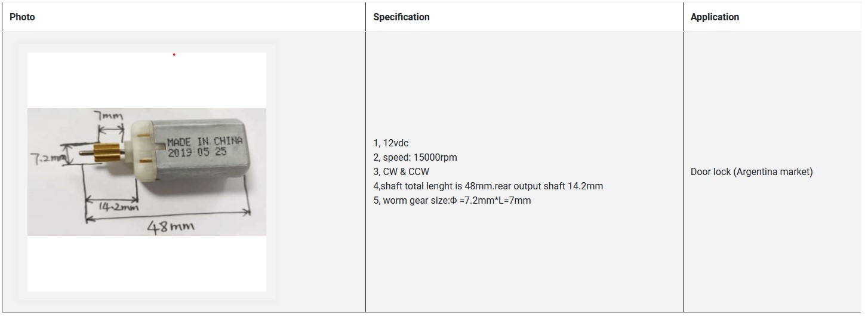
Task: Click the speed 15000rpm specification line
Action: (415, 158)
